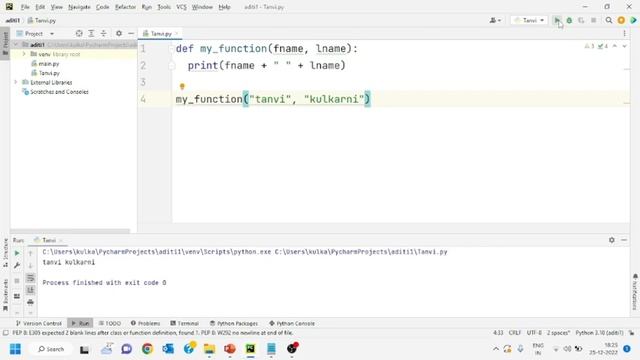This screenshot has width=640, height=360.
Task: Click Windows Start button on taskbar
Action: [x=15, y=349]
